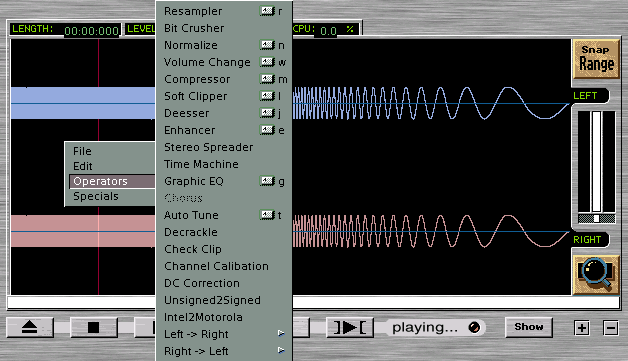Click the keyboard shortcut icon beside Deesser

[x=267, y=113]
